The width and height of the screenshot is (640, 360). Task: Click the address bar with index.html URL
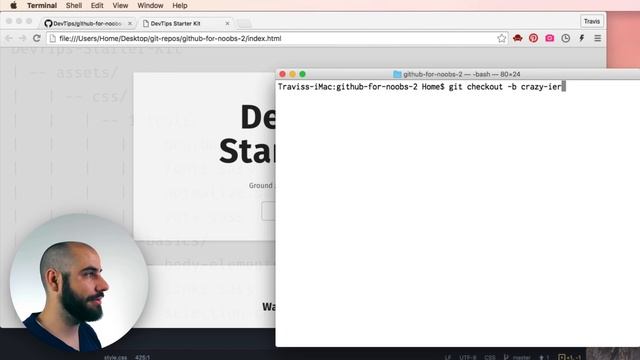[x=277, y=38]
